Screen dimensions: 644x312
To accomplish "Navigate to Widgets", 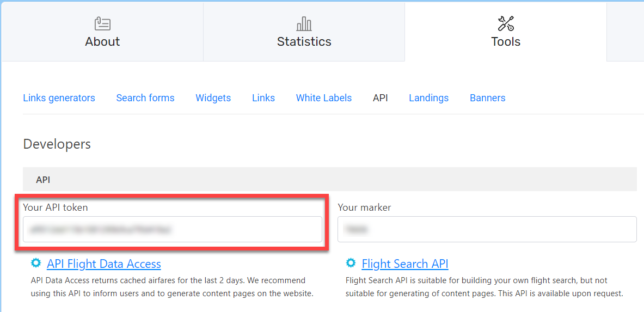I will point(213,98).
